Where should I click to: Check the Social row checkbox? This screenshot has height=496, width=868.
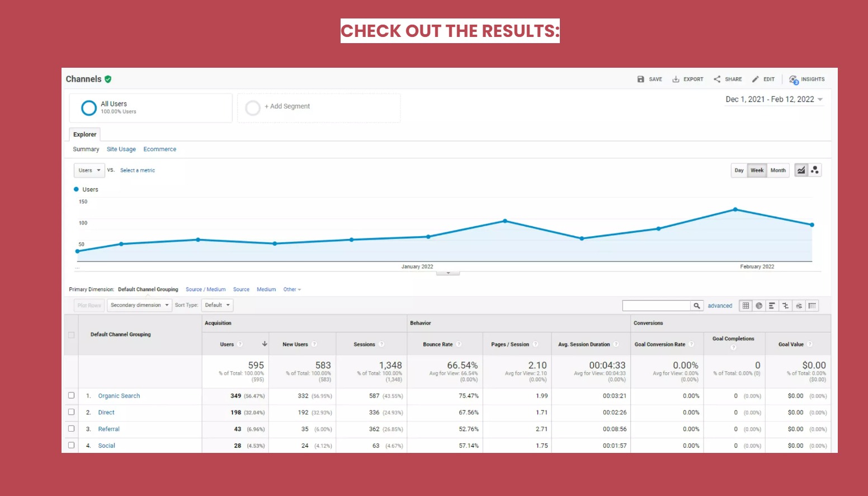pyautogui.click(x=71, y=446)
